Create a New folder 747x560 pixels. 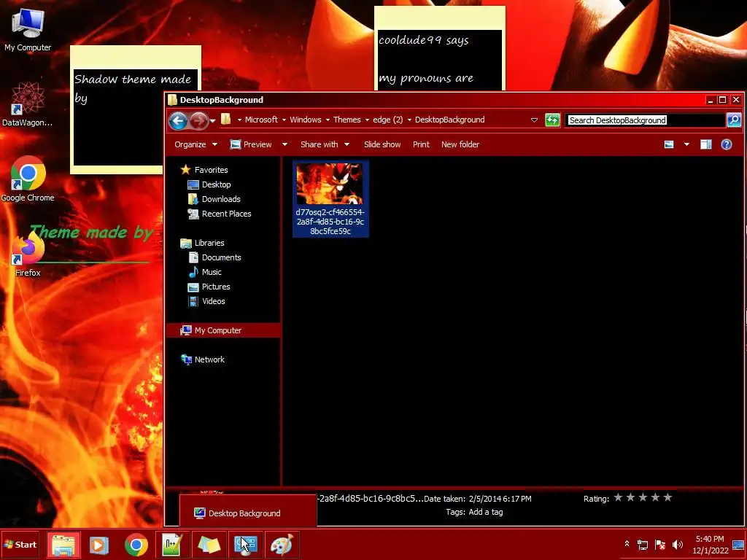(x=460, y=144)
